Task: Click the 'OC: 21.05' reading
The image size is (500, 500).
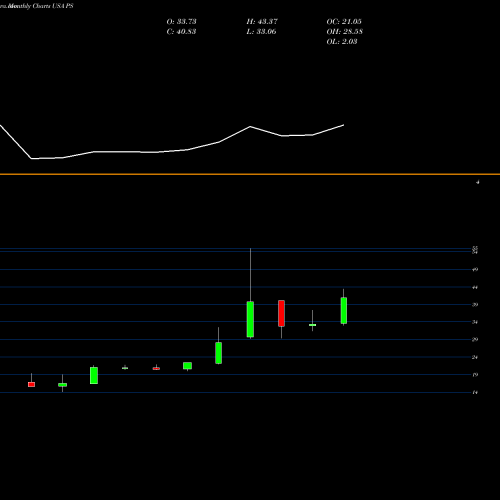Action: (344, 21)
